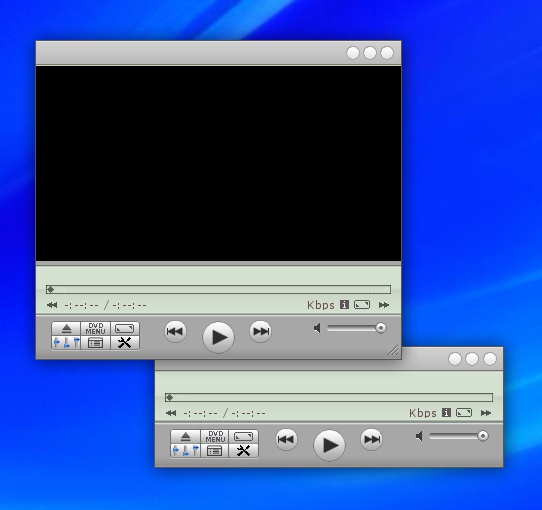Click the time display in the compact player
The height and width of the screenshot is (510, 542).
(x=224, y=413)
